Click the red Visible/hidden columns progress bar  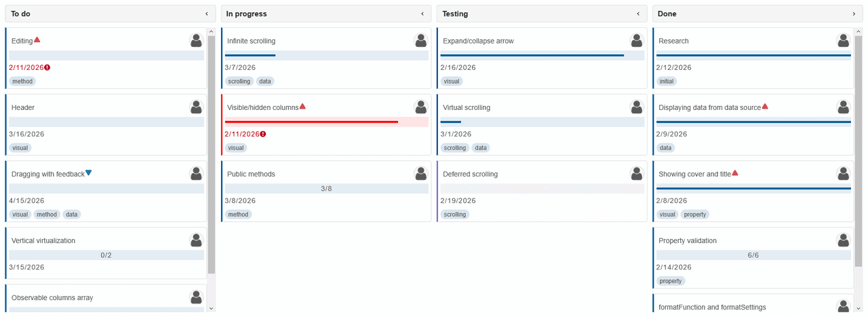coord(326,122)
